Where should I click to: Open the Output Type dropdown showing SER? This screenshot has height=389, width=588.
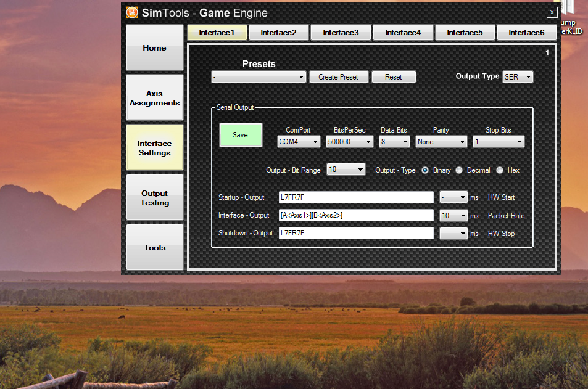pyautogui.click(x=518, y=77)
